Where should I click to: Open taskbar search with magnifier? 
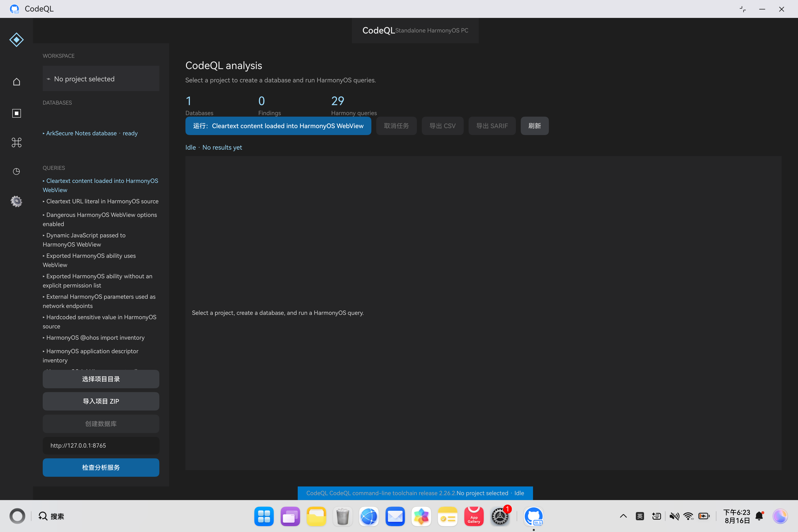(x=51, y=516)
